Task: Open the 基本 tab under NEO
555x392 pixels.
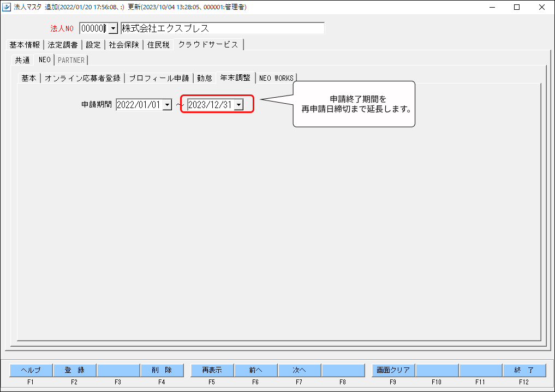Action: click(x=29, y=78)
